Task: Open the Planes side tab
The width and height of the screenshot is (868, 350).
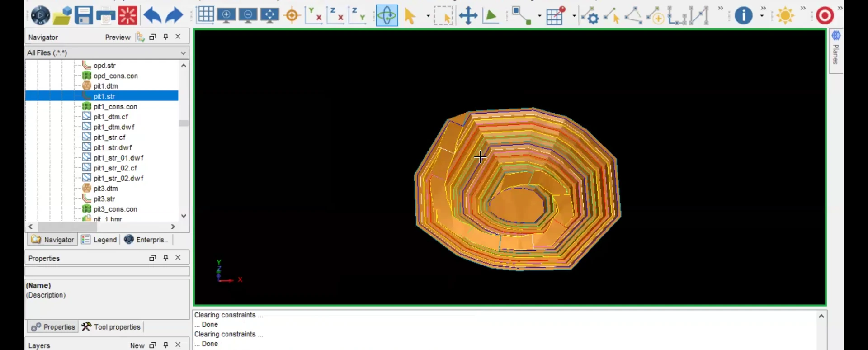Action: coord(836,51)
